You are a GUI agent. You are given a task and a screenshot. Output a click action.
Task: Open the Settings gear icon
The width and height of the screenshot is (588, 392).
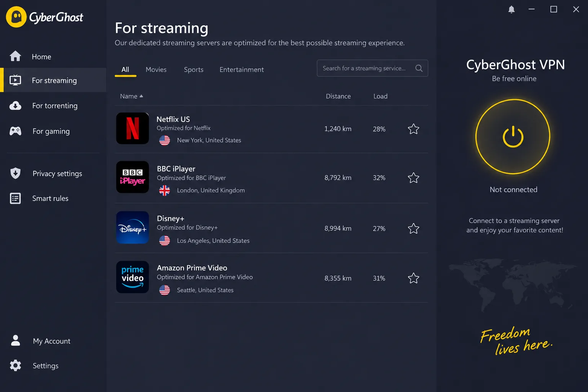coord(15,365)
